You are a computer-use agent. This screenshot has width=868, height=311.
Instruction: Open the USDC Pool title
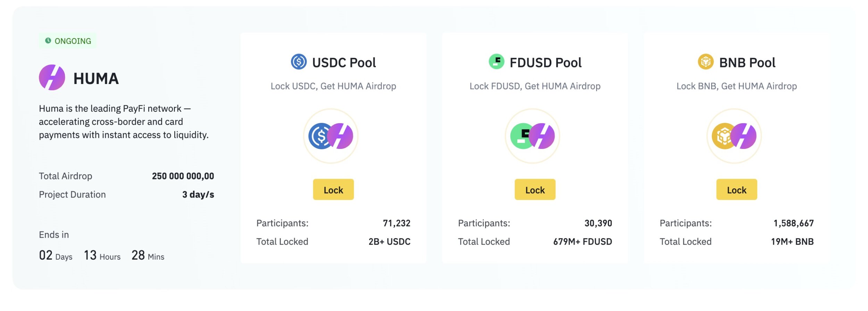344,62
